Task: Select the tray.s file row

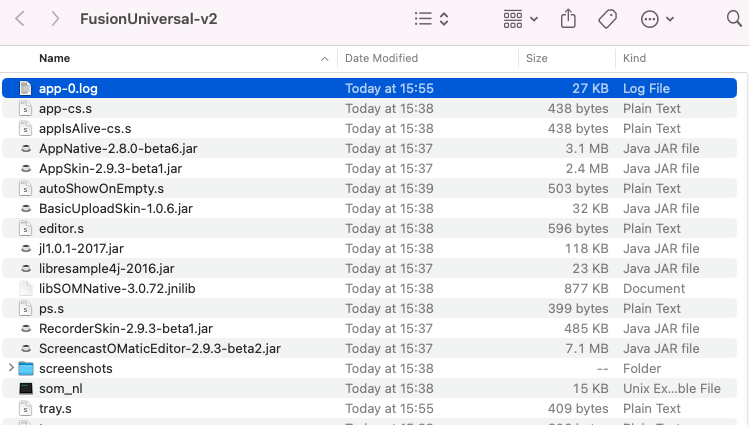Action: (54, 409)
